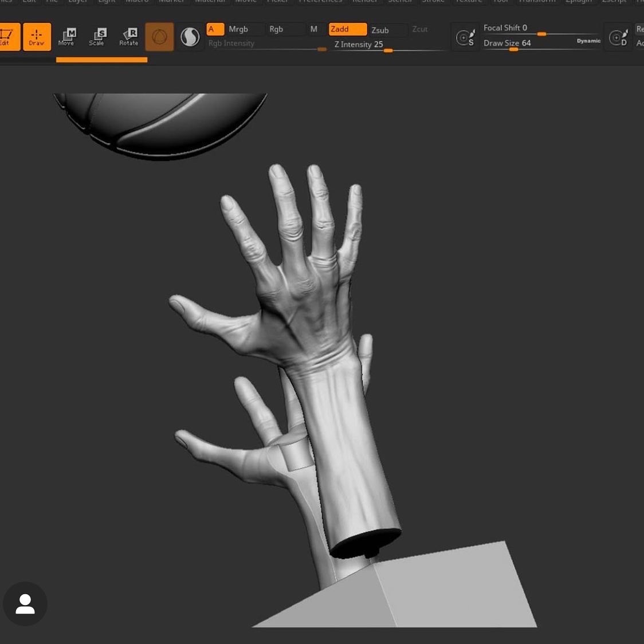Switch to the Move tool
Viewport: 644px width, 644px height.
tap(66, 37)
